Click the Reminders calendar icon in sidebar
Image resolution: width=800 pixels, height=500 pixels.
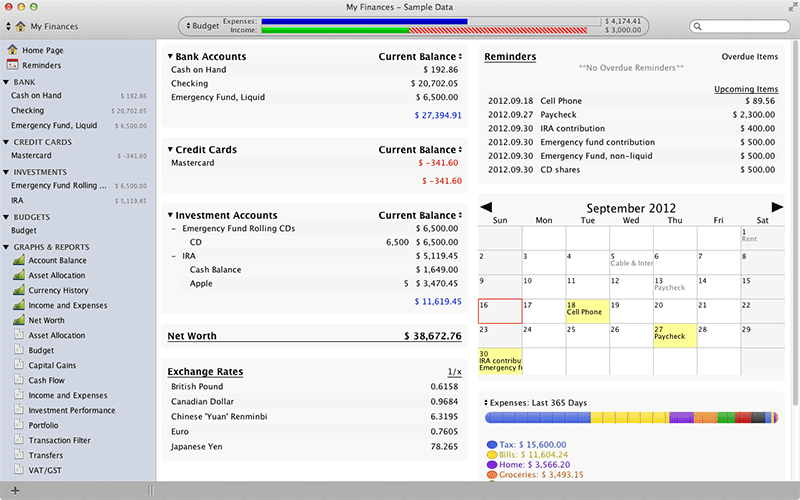[12, 66]
